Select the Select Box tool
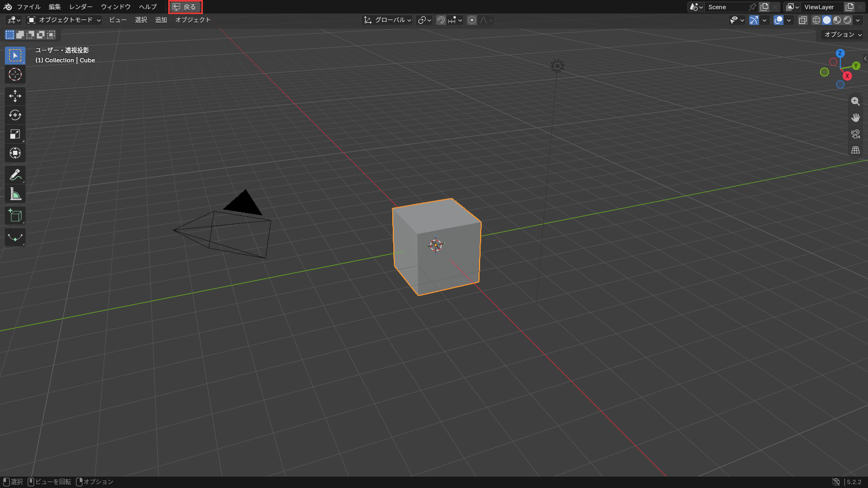 (15, 55)
